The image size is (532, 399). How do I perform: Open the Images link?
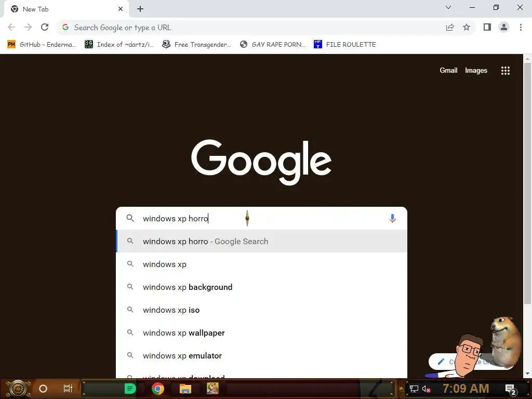(x=476, y=70)
